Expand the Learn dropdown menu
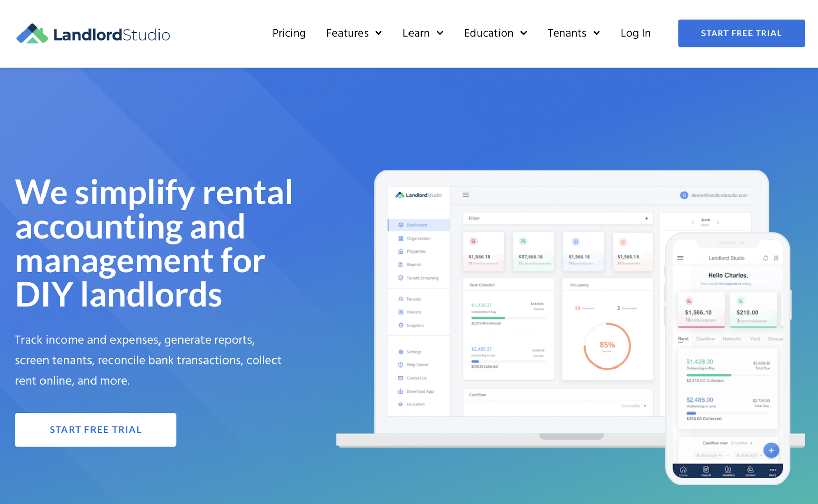The height and width of the screenshot is (504, 818). pos(423,33)
